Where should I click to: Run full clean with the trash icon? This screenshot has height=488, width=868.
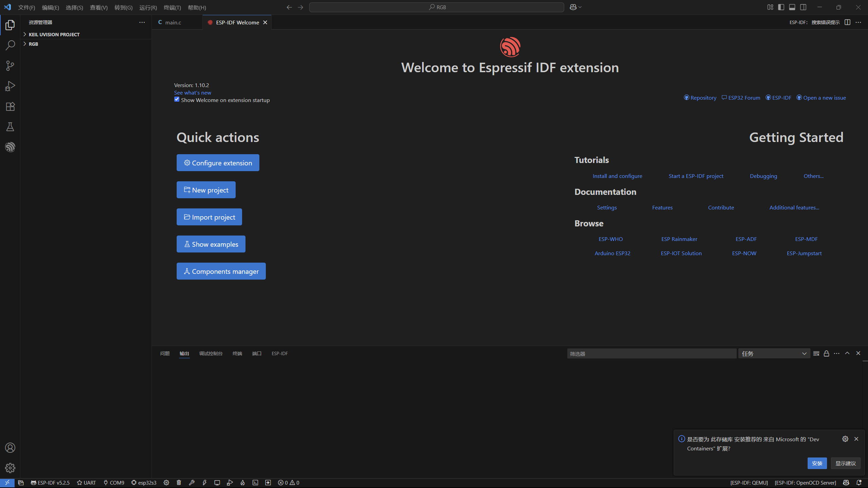point(179,483)
